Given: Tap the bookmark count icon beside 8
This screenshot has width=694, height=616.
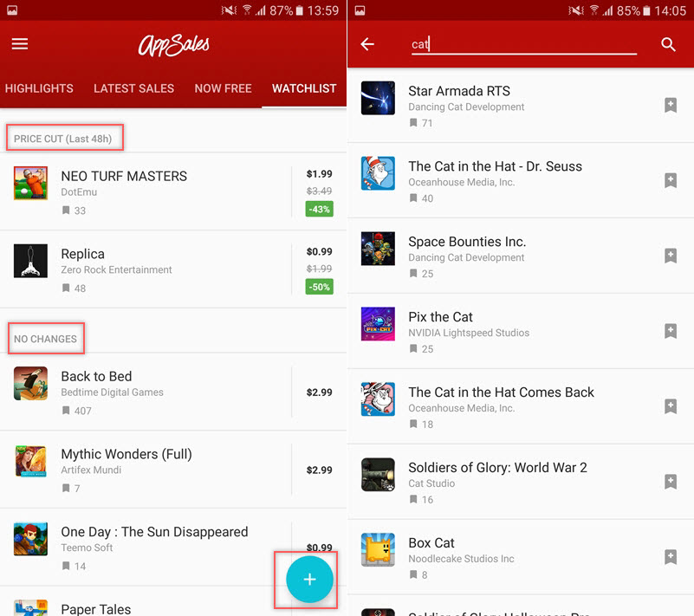Looking at the screenshot, I should (x=413, y=574).
